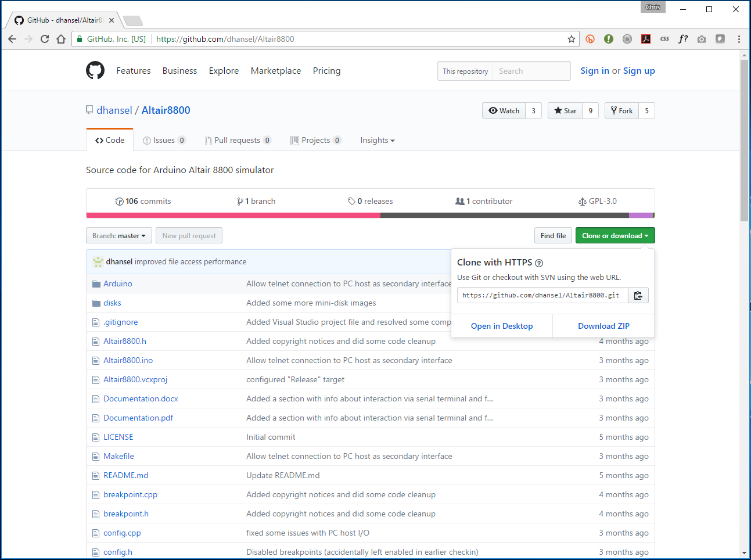
Task: Click the grey round extension icon
Action: tap(627, 39)
